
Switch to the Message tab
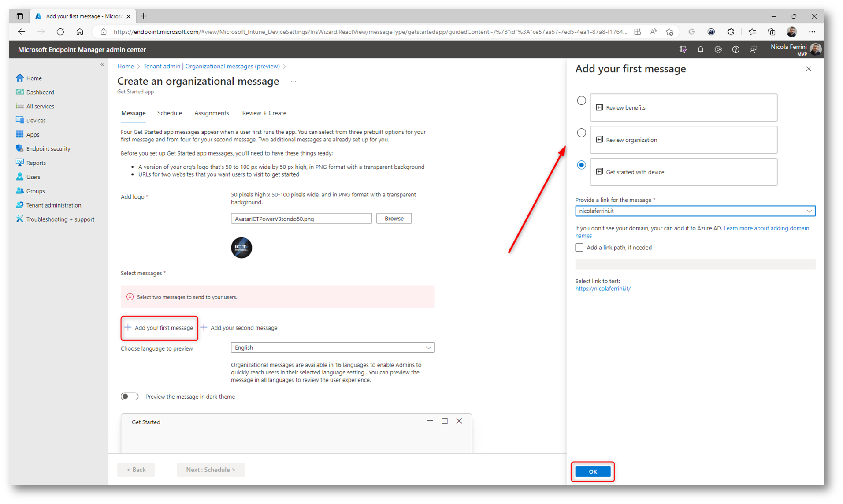133,113
